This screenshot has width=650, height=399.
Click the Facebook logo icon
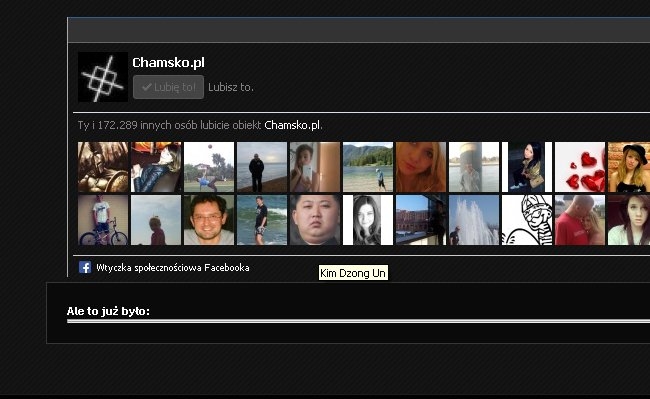[x=85, y=267]
